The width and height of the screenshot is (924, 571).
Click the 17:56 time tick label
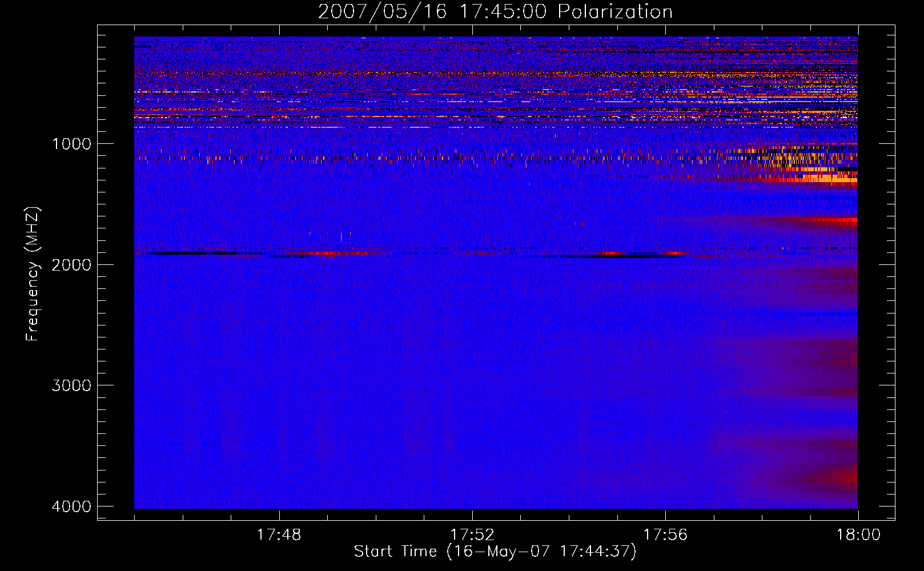click(x=665, y=535)
